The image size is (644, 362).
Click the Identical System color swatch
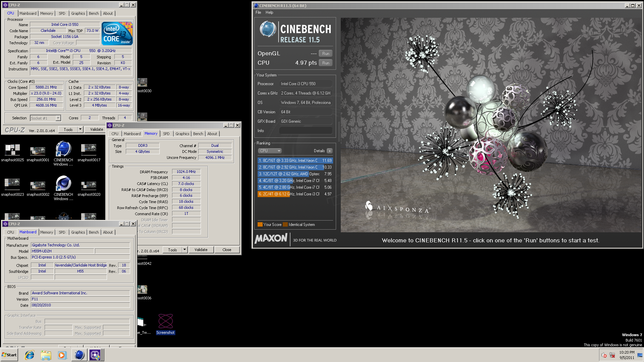pos(285,225)
